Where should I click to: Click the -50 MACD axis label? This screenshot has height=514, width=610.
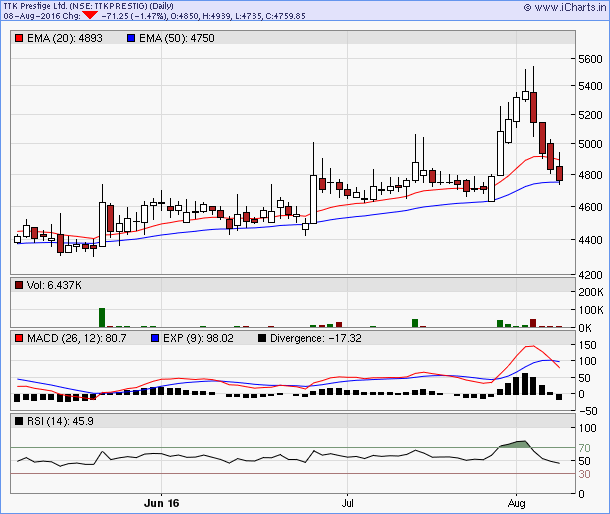[x=588, y=411]
